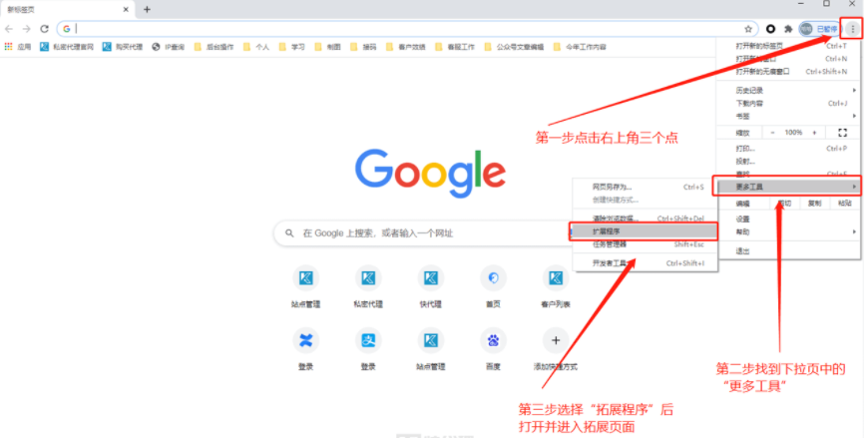Open 设置 from the menu
This screenshot has height=438, width=868.
(789, 219)
